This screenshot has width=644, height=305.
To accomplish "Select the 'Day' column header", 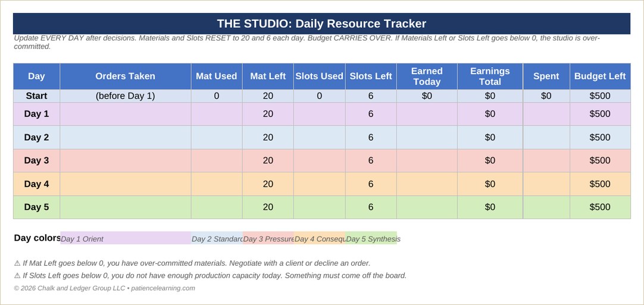I will (36, 76).
